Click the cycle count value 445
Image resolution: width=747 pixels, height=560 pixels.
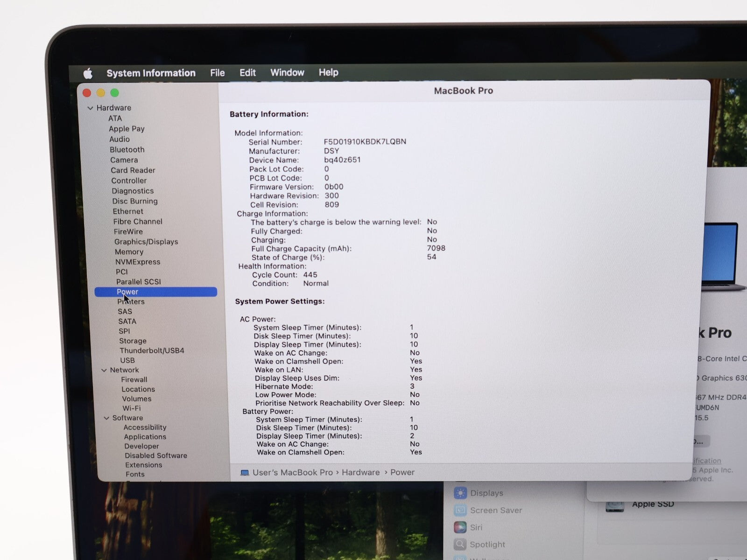[x=310, y=275]
